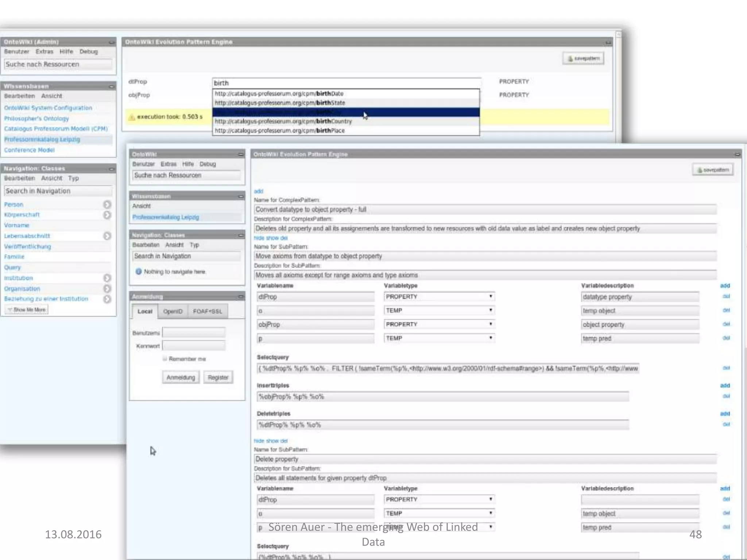Open the Extras menu in OntoWiki Admin
Screen dimensions: 747x560
[44, 51]
